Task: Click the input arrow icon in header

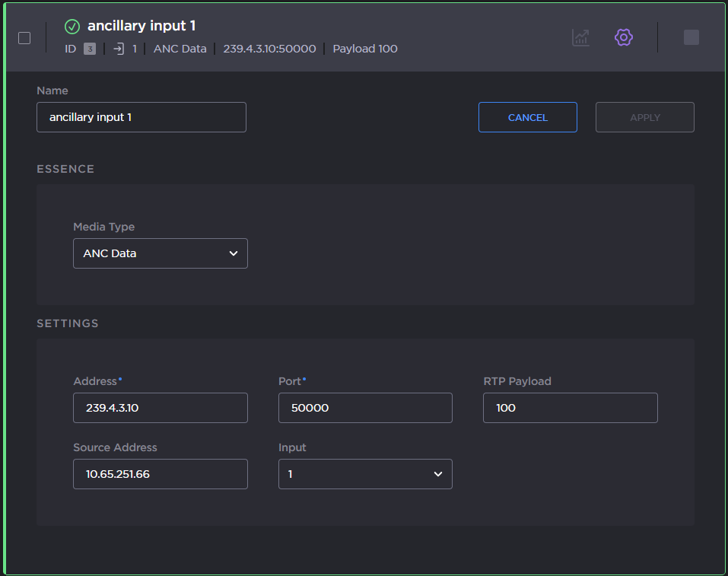Action: [118, 49]
